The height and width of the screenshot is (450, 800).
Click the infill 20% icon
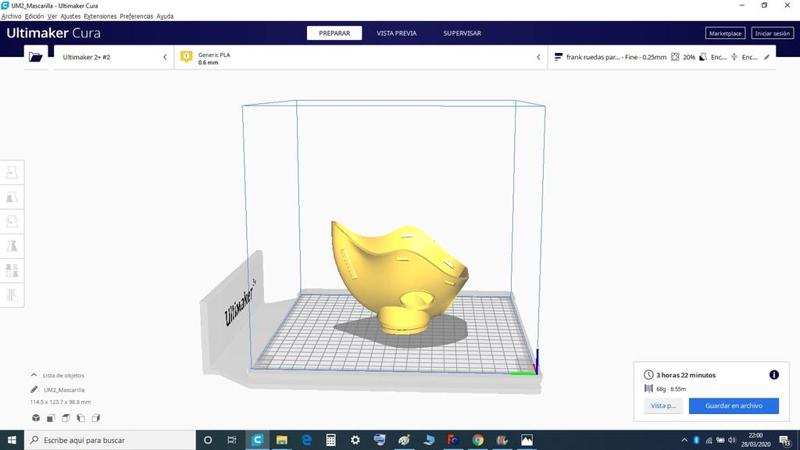[x=675, y=57]
